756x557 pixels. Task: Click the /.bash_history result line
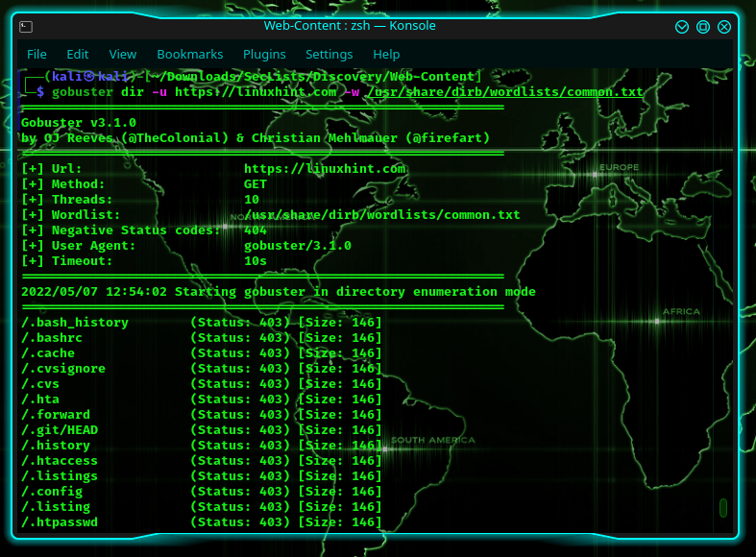click(x=75, y=323)
